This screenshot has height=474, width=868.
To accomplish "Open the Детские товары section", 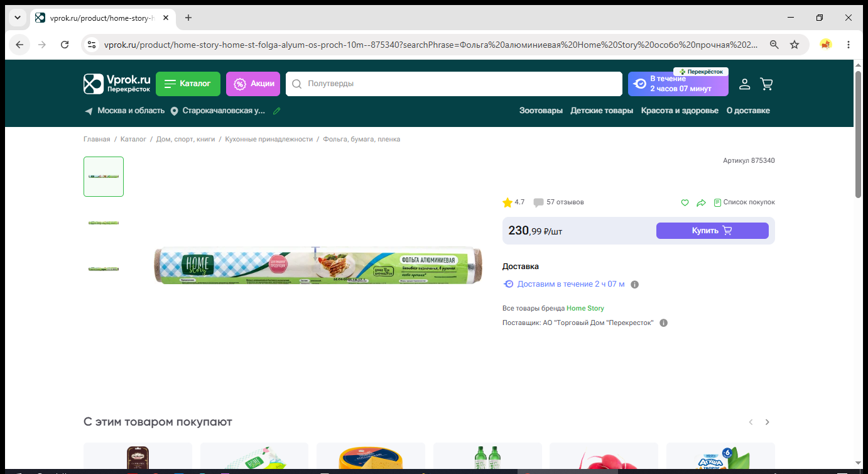I will [602, 111].
